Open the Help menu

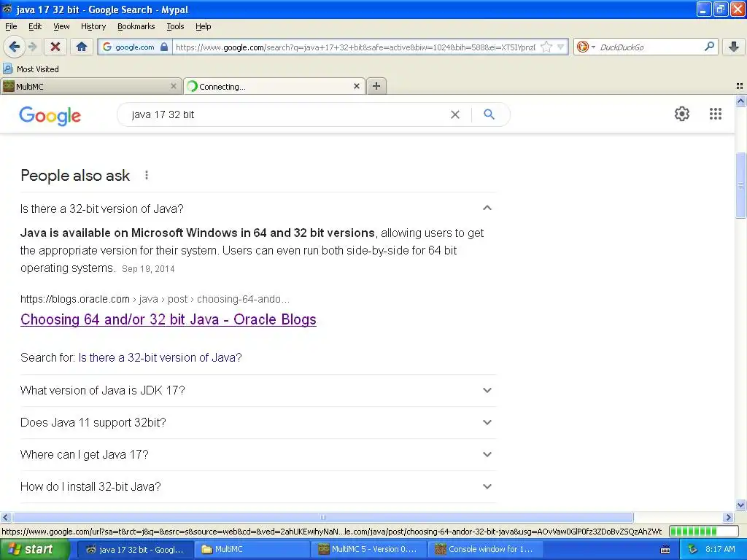(x=204, y=26)
